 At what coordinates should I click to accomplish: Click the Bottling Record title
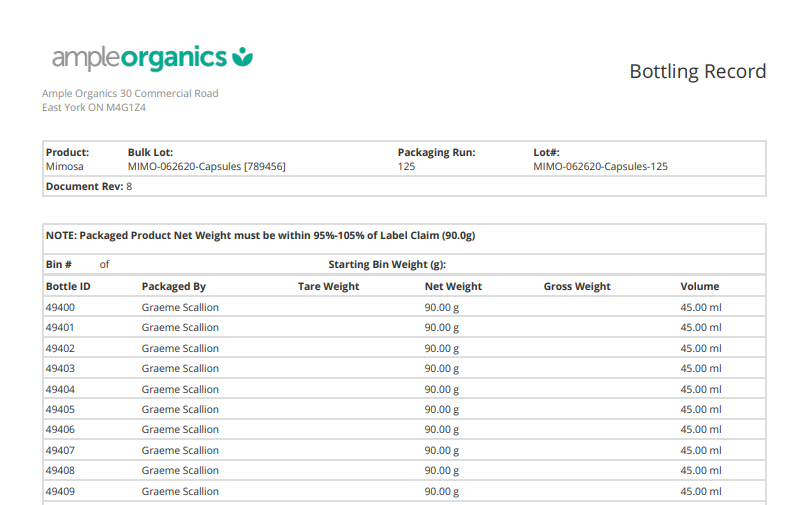pyautogui.click(x=697, y=71)
